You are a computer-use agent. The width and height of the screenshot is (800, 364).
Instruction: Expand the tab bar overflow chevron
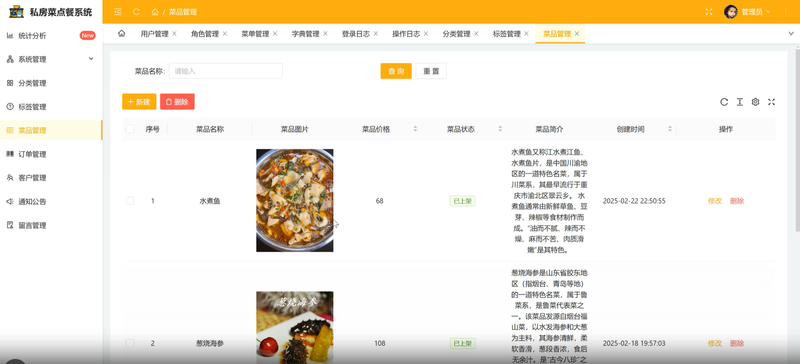coord(791,34)
